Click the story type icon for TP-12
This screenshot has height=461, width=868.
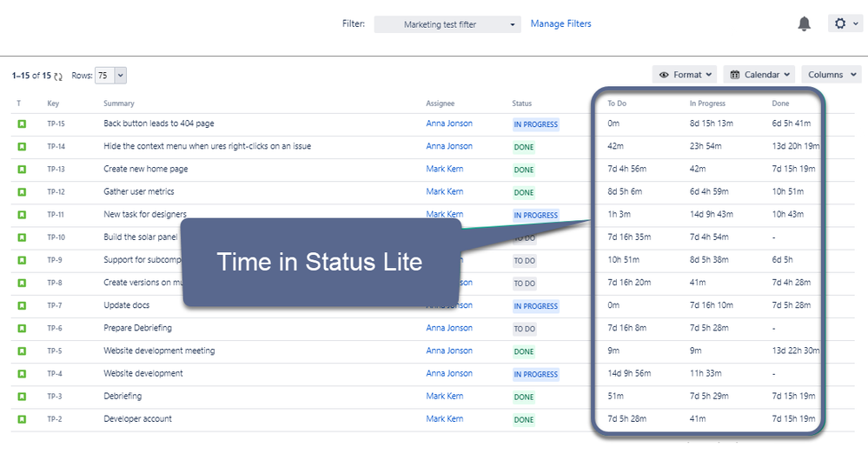click(x=22, y=192)
